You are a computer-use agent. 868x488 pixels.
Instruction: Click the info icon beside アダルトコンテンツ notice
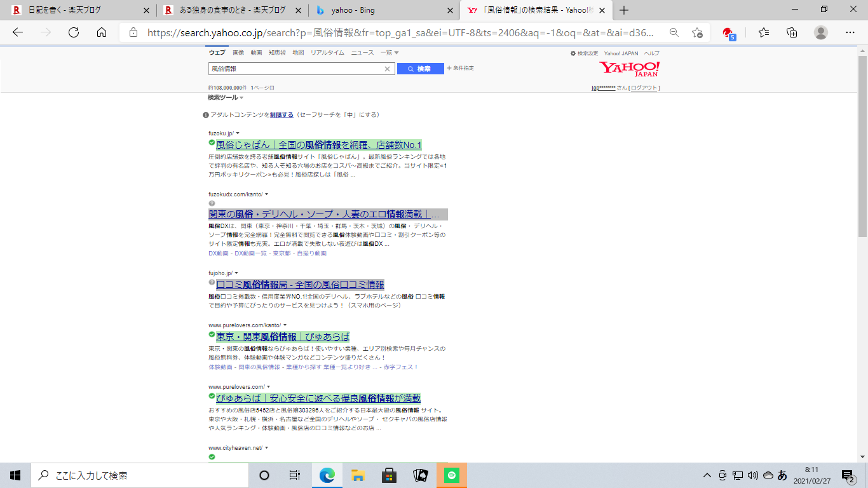(206, 115)
